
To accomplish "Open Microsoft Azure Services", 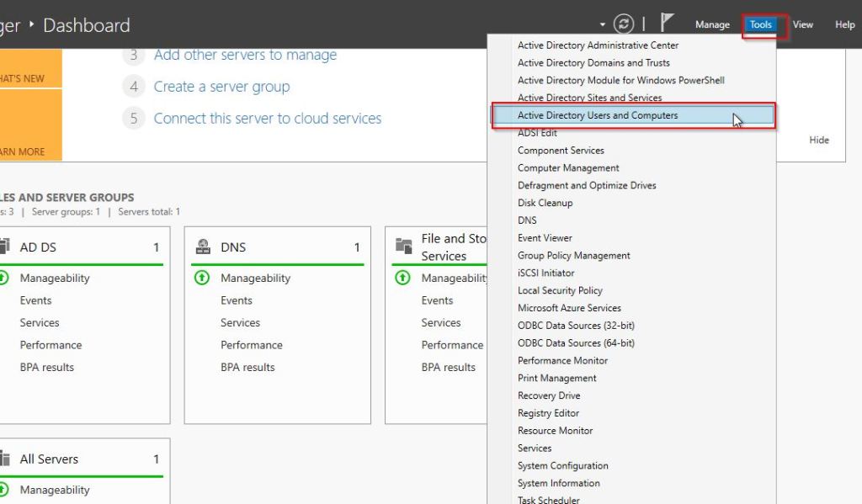I will click(x=569, y=308).
